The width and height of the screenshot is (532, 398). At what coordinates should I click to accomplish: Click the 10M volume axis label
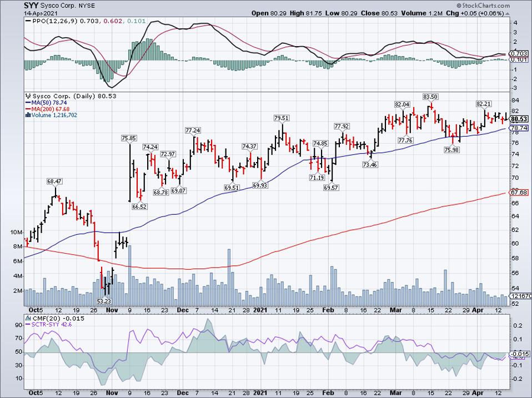16,232
